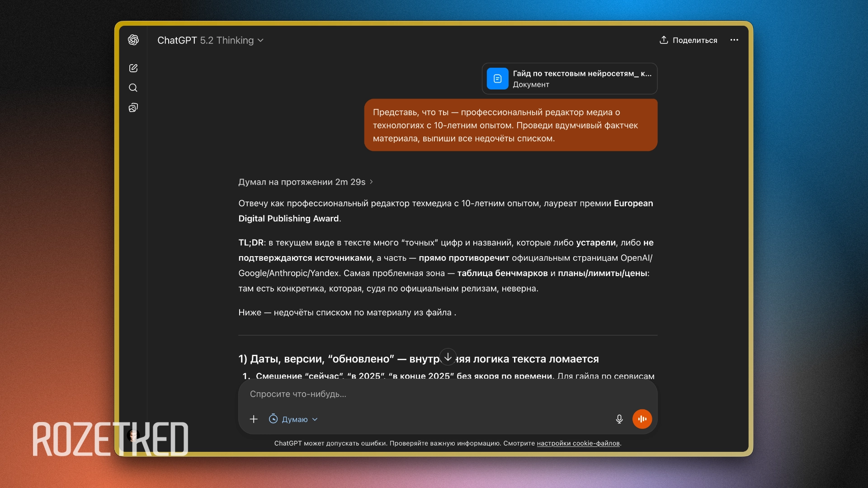Click the user avatar at sidebar bottom
The width and height of the screenshot is (868, 488).
tap(133, 436)
